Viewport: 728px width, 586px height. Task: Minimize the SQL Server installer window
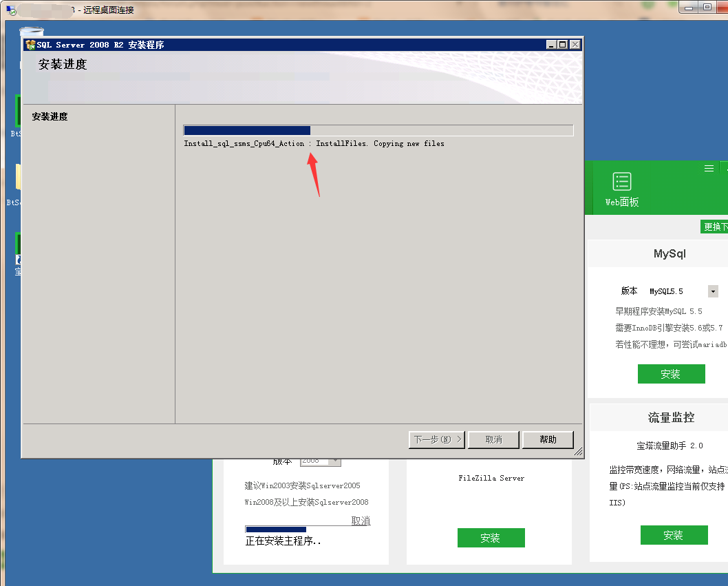point(551,45)
